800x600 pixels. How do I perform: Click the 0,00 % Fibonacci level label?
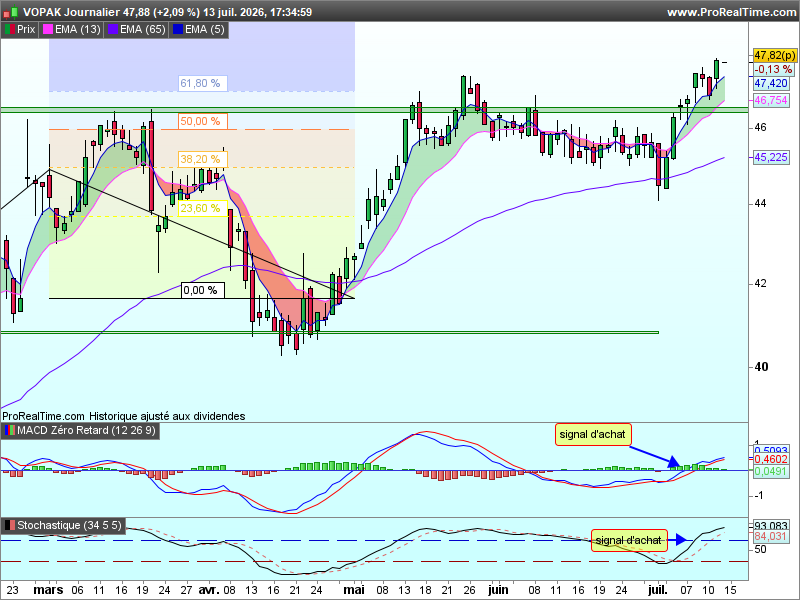pos(203,290)
